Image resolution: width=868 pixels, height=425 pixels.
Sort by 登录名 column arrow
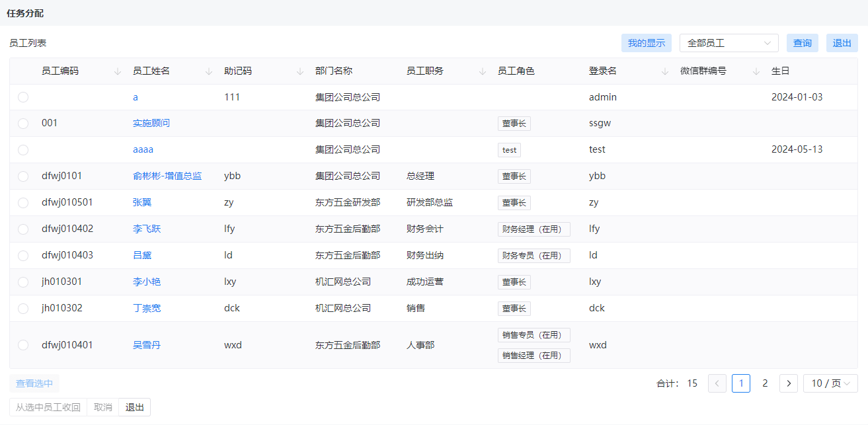665,71
